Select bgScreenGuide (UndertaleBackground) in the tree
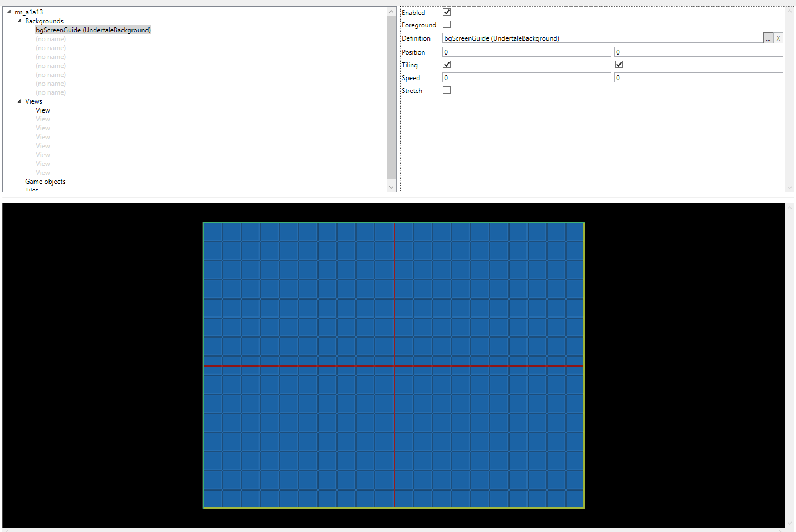Viewport: 796px width, 532px height. point(93,30)
